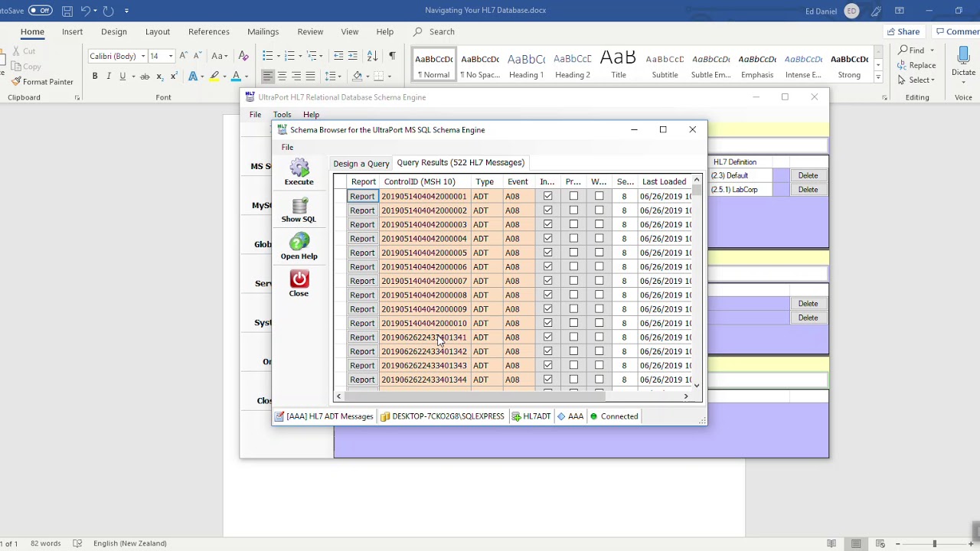980x551 pixels.
Task: Click the text highlight color button
Action: click(214, 76)
